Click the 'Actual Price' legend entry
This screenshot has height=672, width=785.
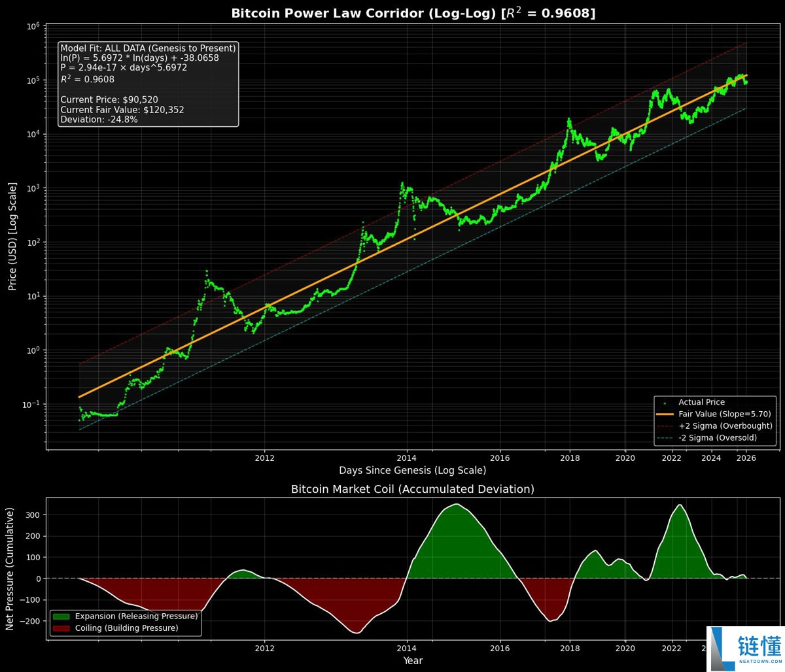701,403
